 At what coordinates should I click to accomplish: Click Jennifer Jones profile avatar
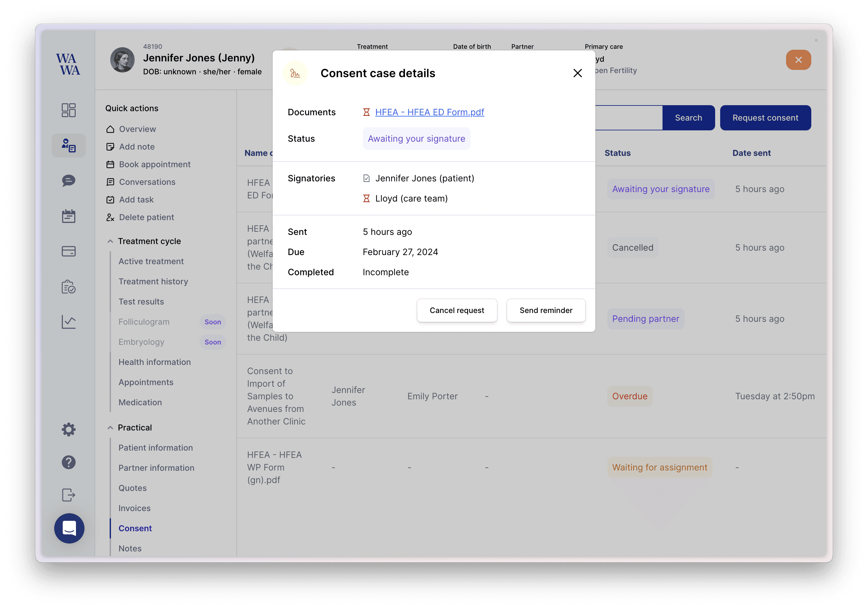pyautogui.click(x=122, y=60)
